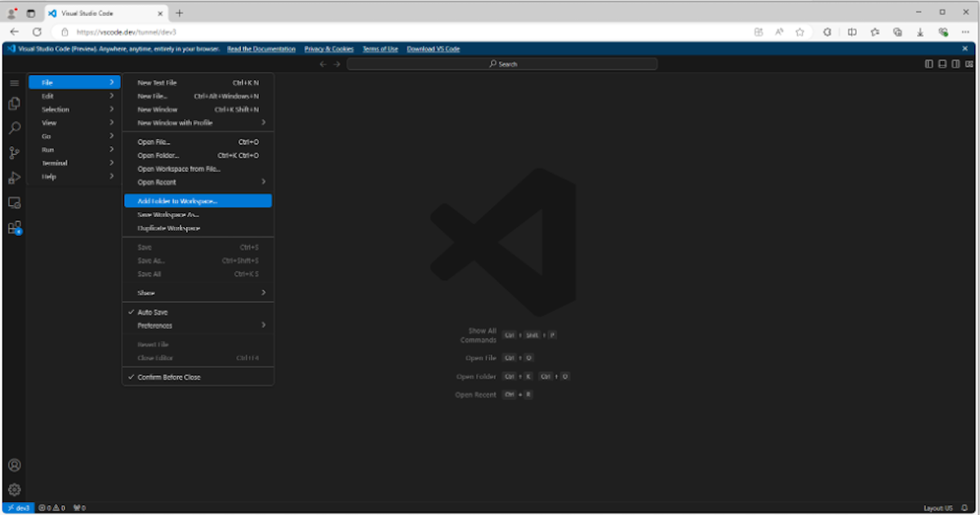Screen dimensions: 980x515
Task: Expand the Edit submenu
Action: click(74, 96)
